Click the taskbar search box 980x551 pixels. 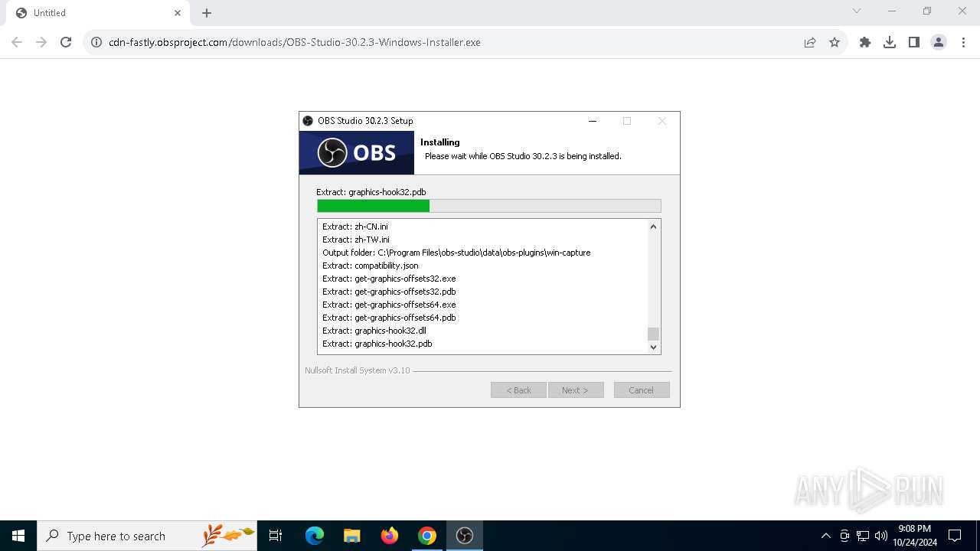click(x=147, y=536)
